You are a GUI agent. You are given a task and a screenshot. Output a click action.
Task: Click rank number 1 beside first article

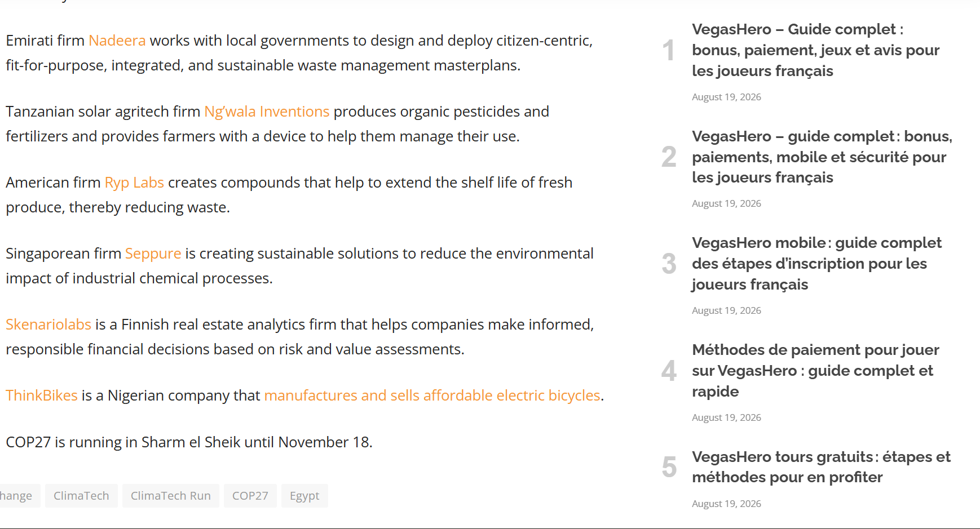point(669,50)
